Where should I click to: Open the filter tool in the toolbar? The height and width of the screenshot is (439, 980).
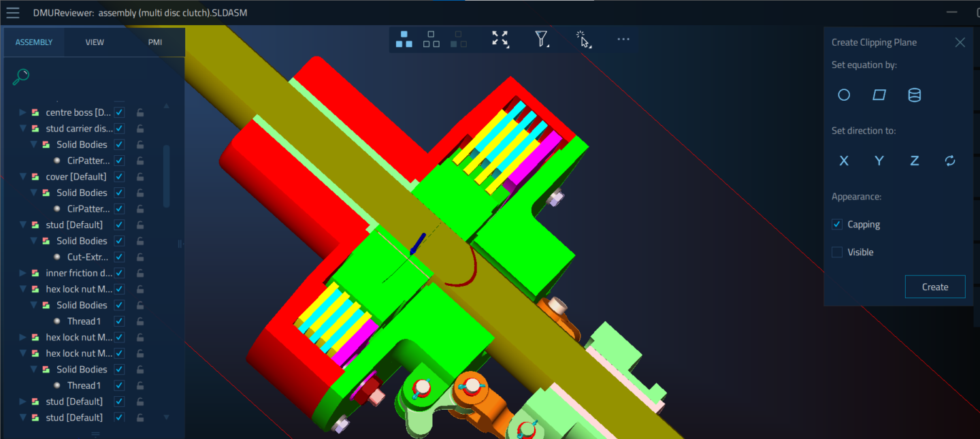click(541, 39)
